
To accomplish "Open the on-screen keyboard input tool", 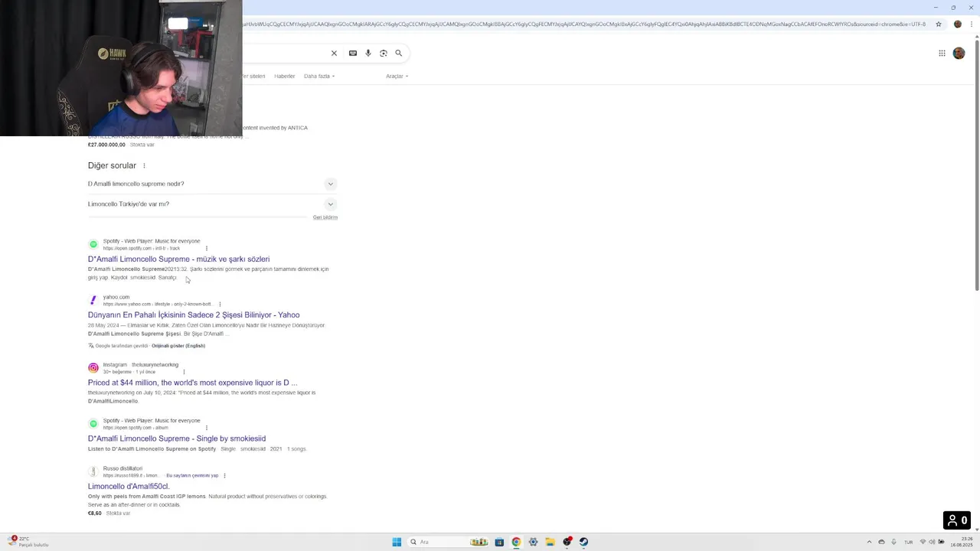I will coord(352,53).
